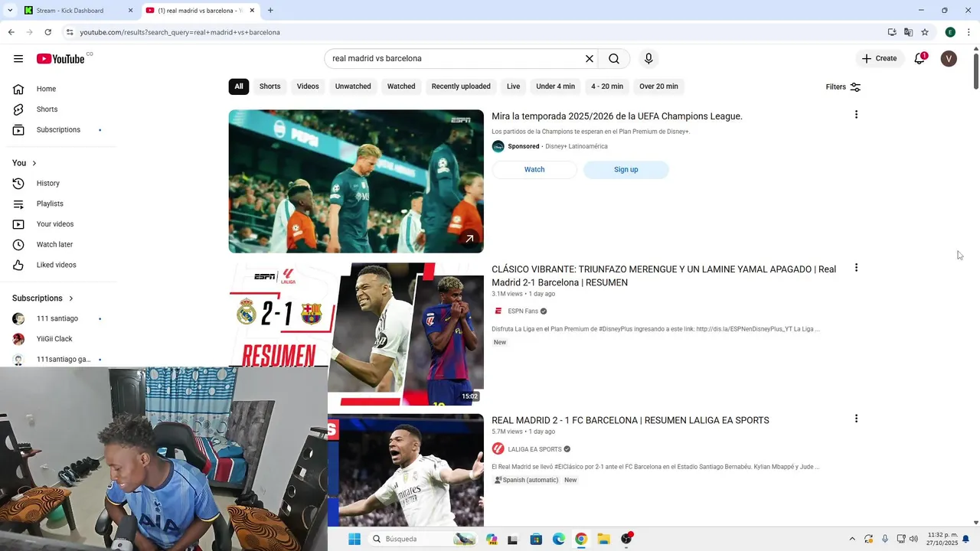Open the CLÁSICO VIBRANTE video title

click(x=664, y=276)
